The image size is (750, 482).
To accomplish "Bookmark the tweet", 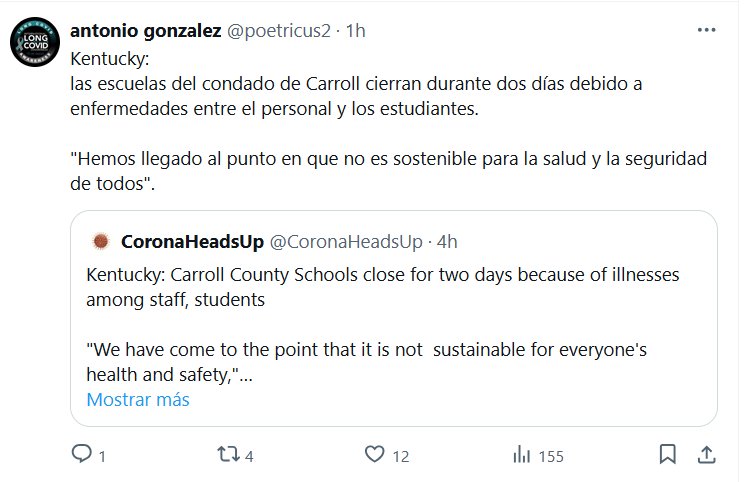I will point(668,455).
